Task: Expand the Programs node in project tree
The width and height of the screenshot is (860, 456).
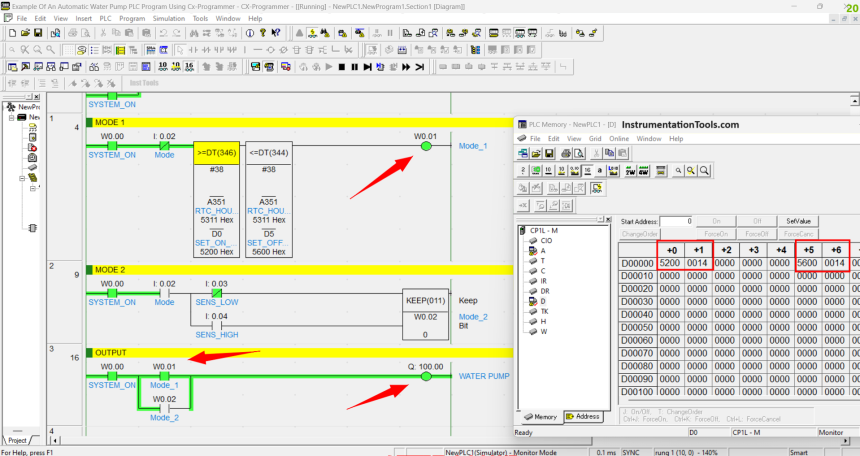Action: click(22, 178)
